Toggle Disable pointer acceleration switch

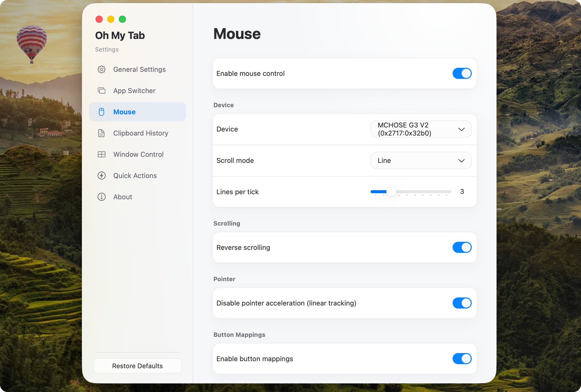coord(462,303)
